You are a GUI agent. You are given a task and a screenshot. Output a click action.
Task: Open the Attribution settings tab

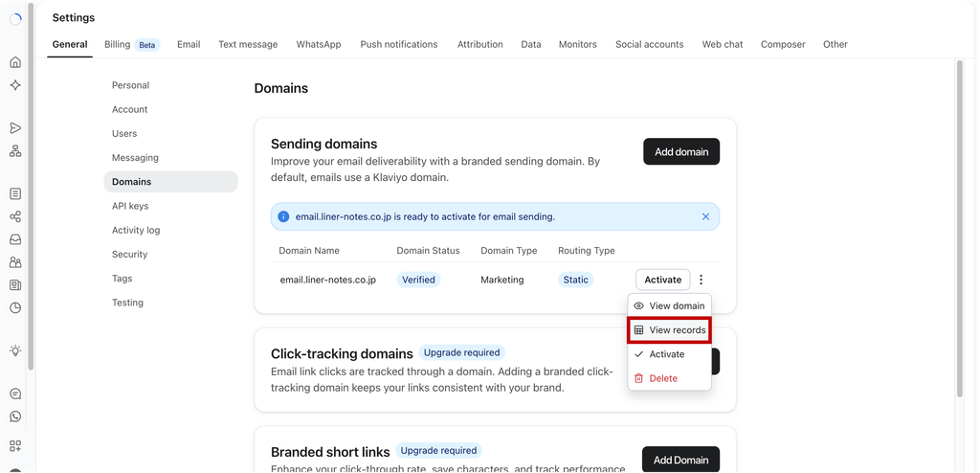click(480, 44)
